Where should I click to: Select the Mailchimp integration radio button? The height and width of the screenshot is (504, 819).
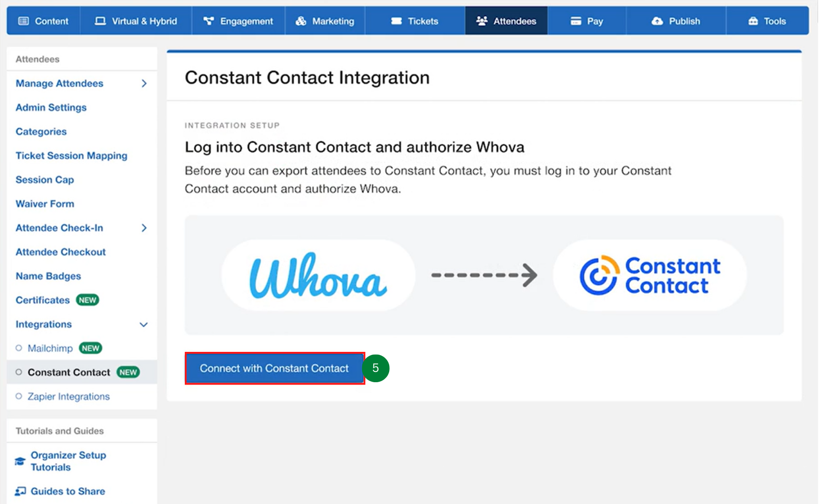pos(19,348)
